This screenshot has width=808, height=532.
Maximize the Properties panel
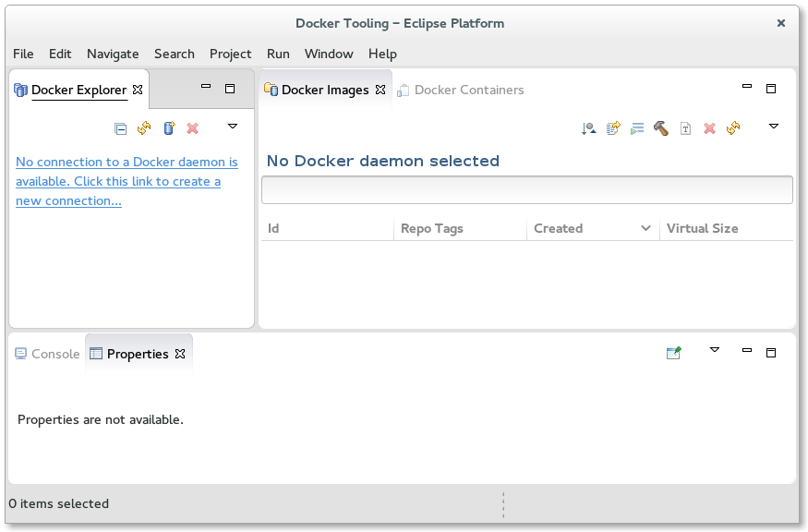pyautogui.click(x=771, y=353)
